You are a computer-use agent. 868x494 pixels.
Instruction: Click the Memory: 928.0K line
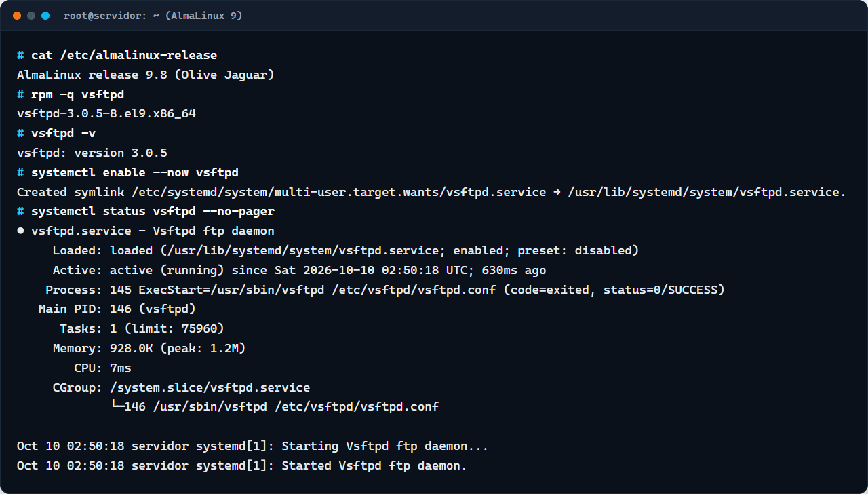tap(149, 348)
